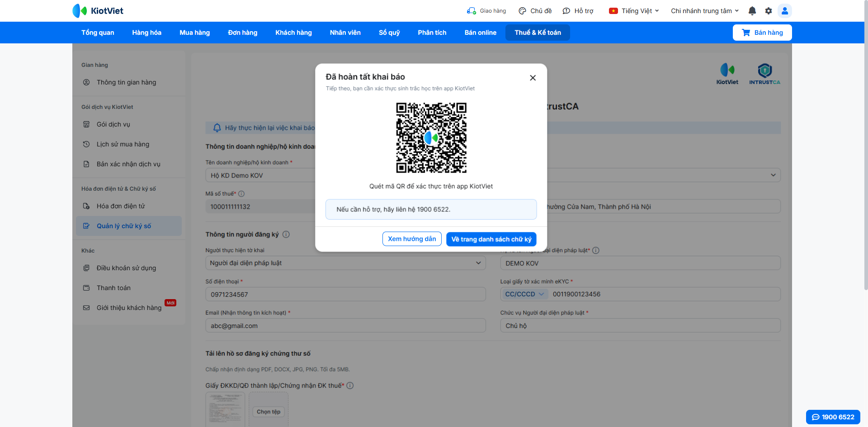Click the uploaded document thumbnail
This screenshot has height=427, width=868.
pos(225,409)
